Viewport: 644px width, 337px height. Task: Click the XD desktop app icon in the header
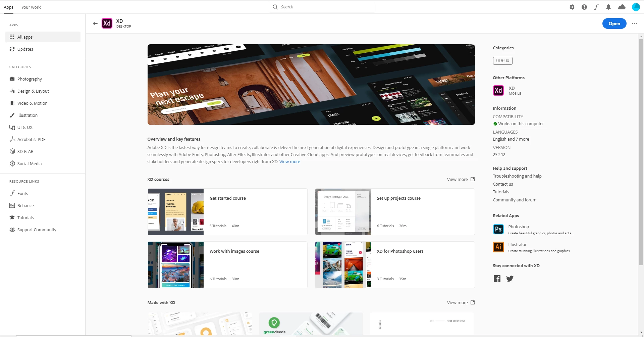tap(107, 23)
